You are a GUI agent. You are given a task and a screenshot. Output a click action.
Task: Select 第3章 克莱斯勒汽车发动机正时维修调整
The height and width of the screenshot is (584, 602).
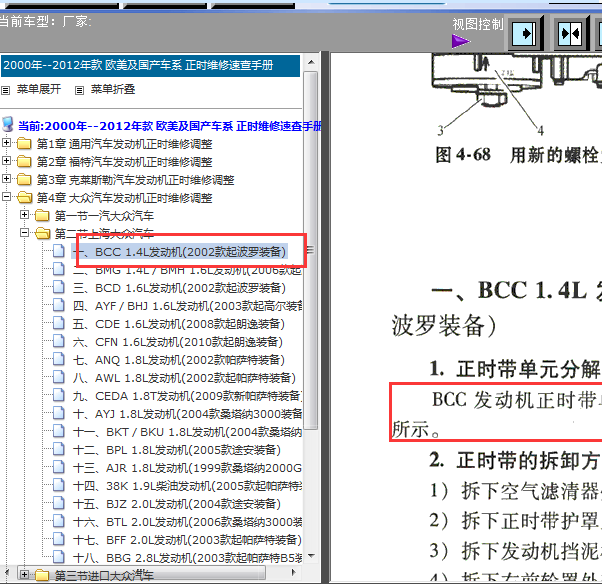(x=135, y=180)
